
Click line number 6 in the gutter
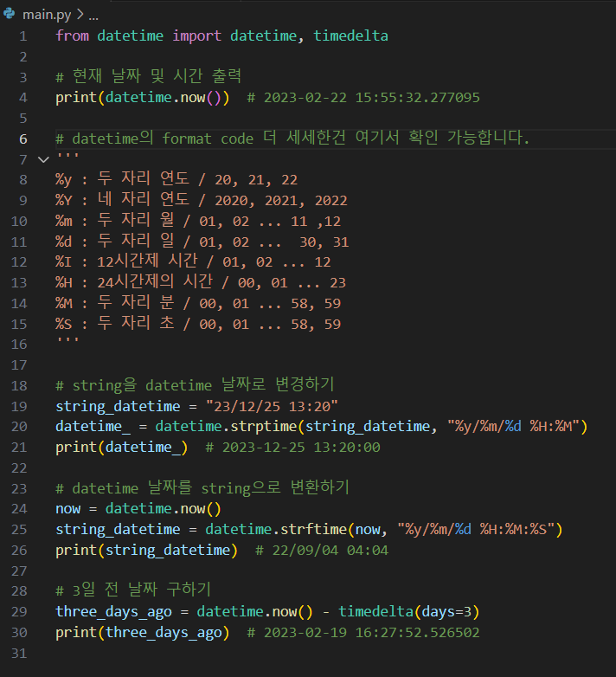coord(22,139)
